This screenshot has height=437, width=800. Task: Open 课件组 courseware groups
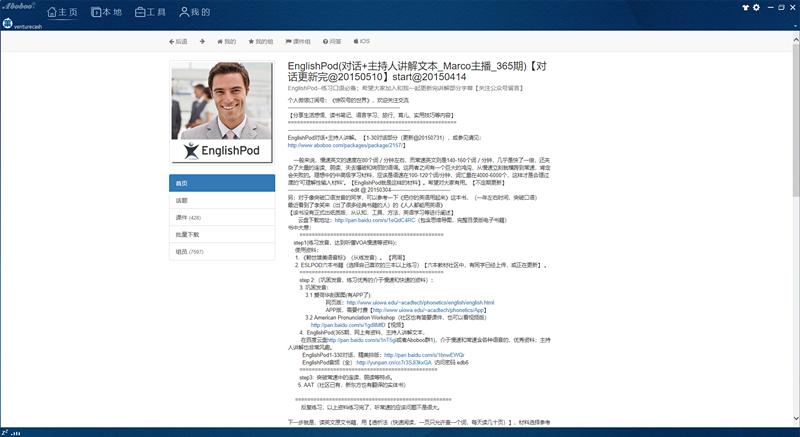point(299,42)
